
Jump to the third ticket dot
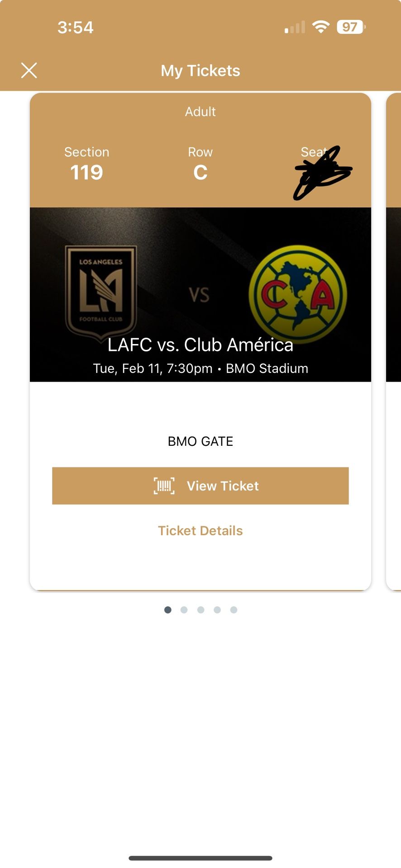(201, 610)
